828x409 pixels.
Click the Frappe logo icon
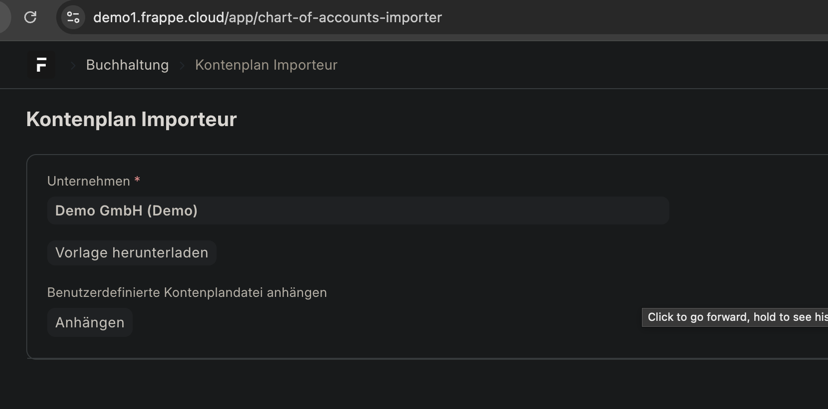click(41, 65)
